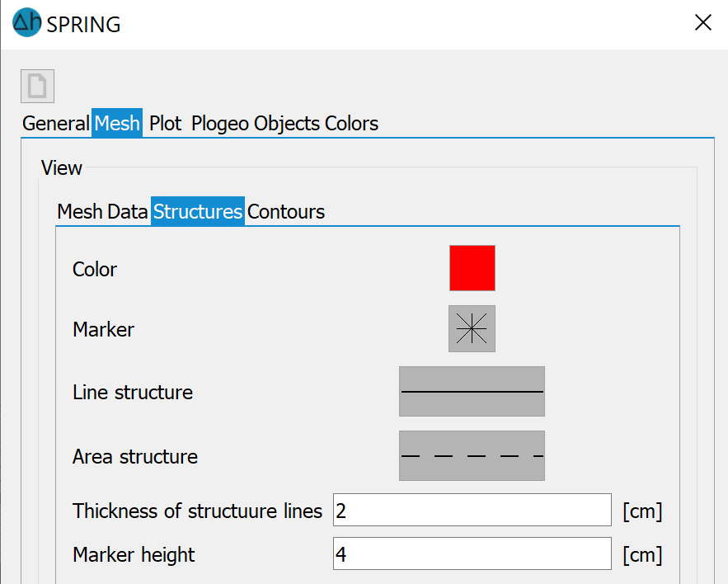Close the SPRING dialog window
The image size is (728, 584).
click(x=702, y=23)
